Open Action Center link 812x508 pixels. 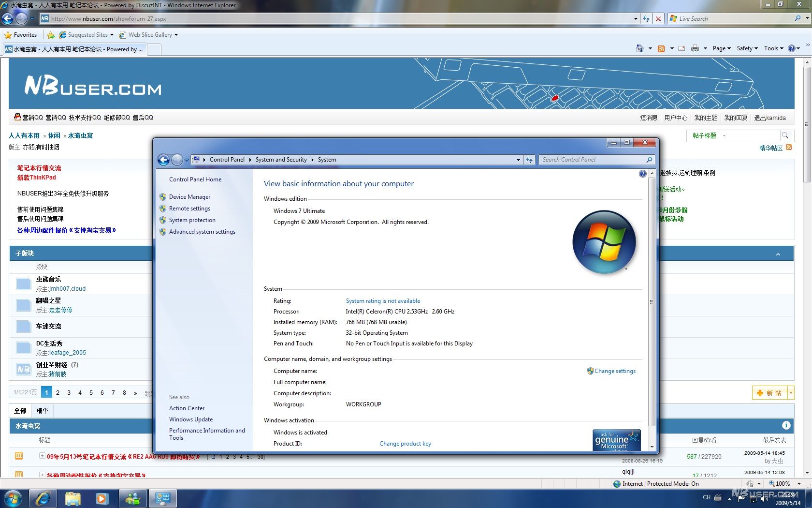pyautogui.click(x=187, y=408)
